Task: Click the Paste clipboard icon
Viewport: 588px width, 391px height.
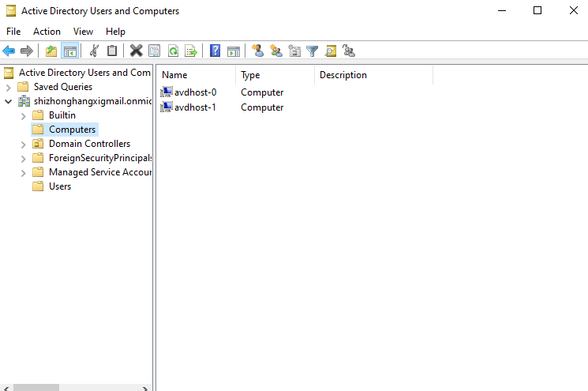Action: [x=112, y=51]
